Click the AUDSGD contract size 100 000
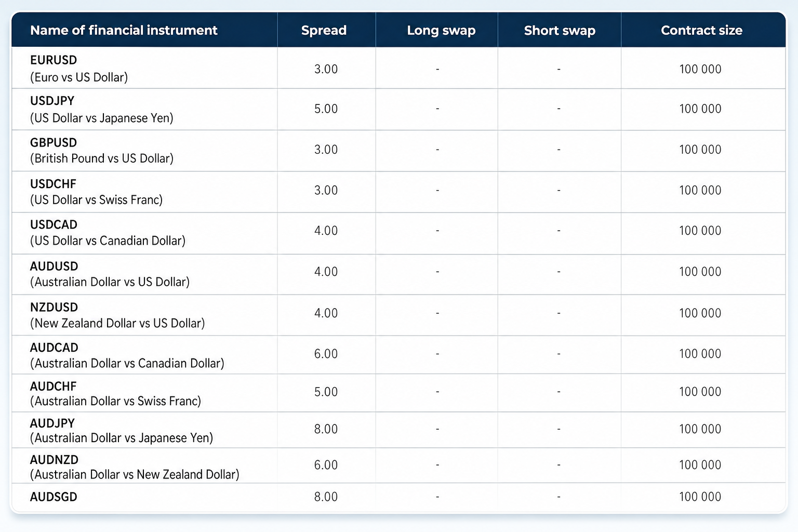798x532 pixels. coord(700,497)
